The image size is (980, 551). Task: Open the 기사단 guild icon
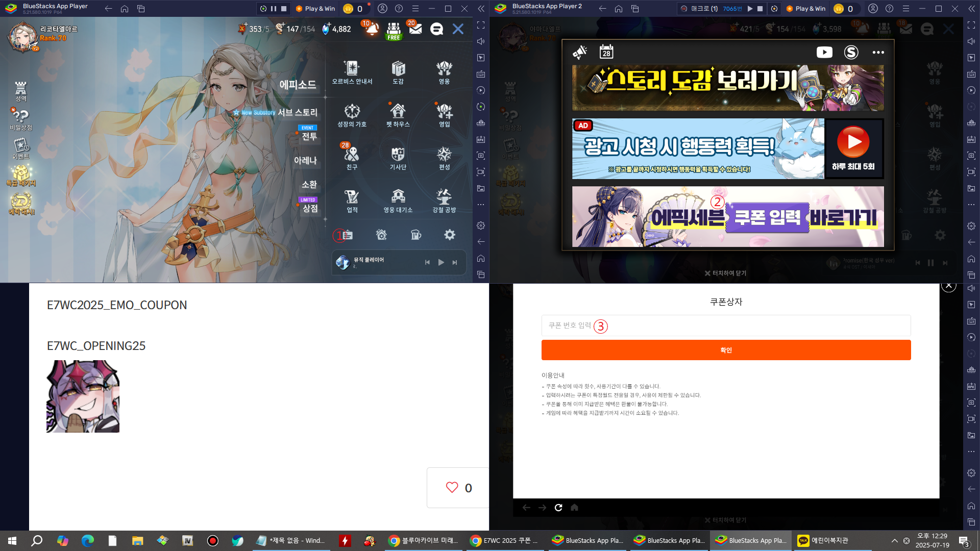point(398,158)
